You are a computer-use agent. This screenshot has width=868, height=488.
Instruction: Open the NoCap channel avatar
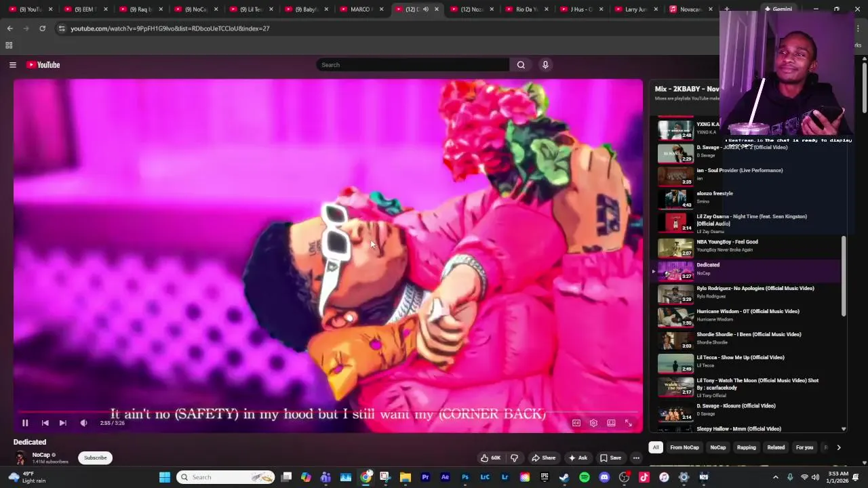20,458
